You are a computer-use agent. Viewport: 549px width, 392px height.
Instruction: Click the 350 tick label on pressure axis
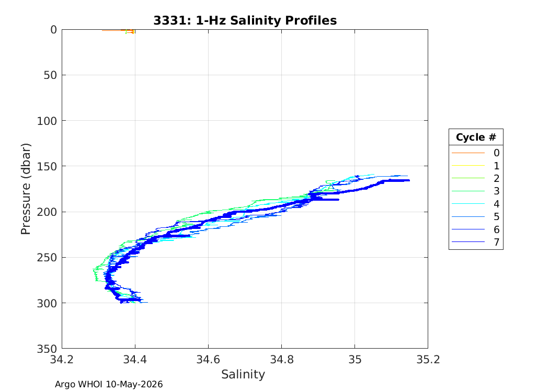[x=47, y=349]
